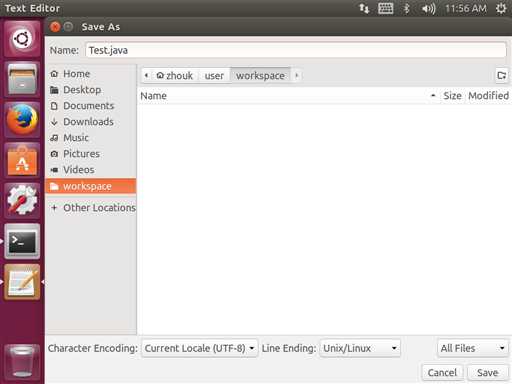
Task: Close the Save As dialog
Action: tap(55, 27)
